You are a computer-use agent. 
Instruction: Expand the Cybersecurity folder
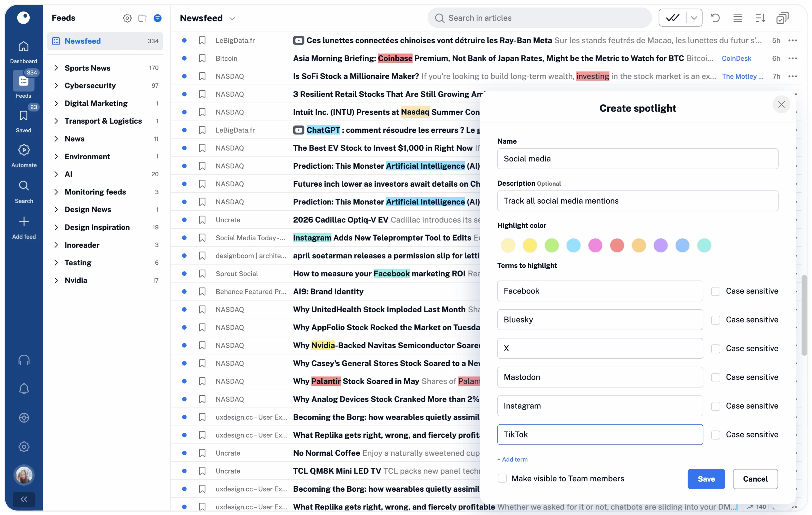(x=56, y=86)
